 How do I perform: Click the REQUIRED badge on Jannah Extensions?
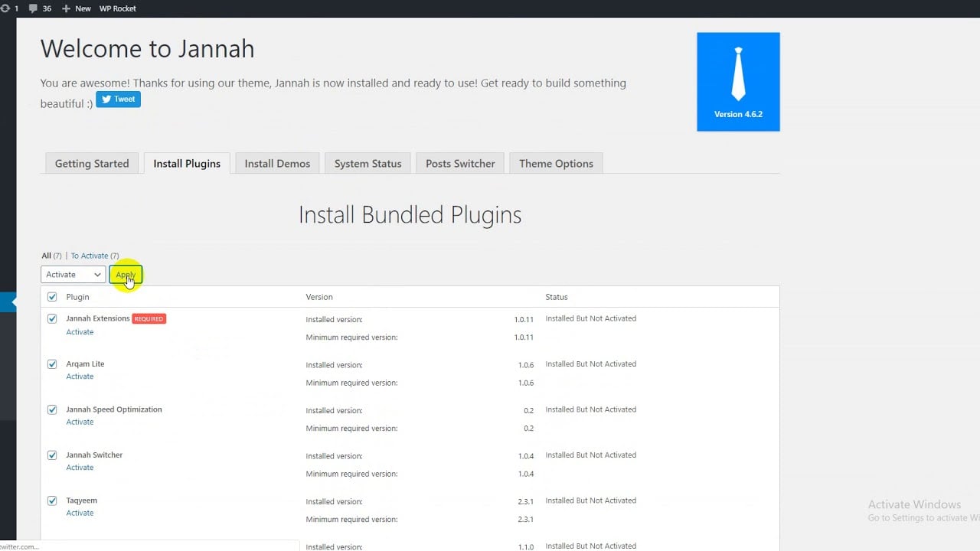[x=149, y=318]
